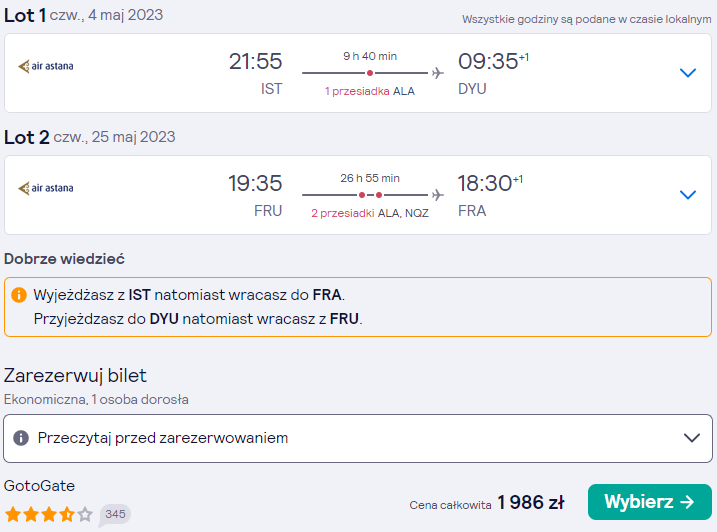Click the 21:55 IST departure time
The image size is (717, 532).
click(256, 61)
